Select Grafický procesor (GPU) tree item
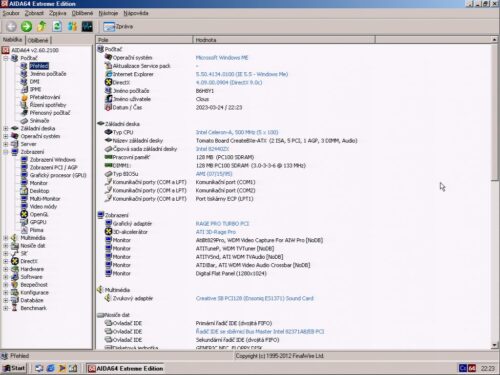This screenshot has height=375, width=500. (58, 175)
